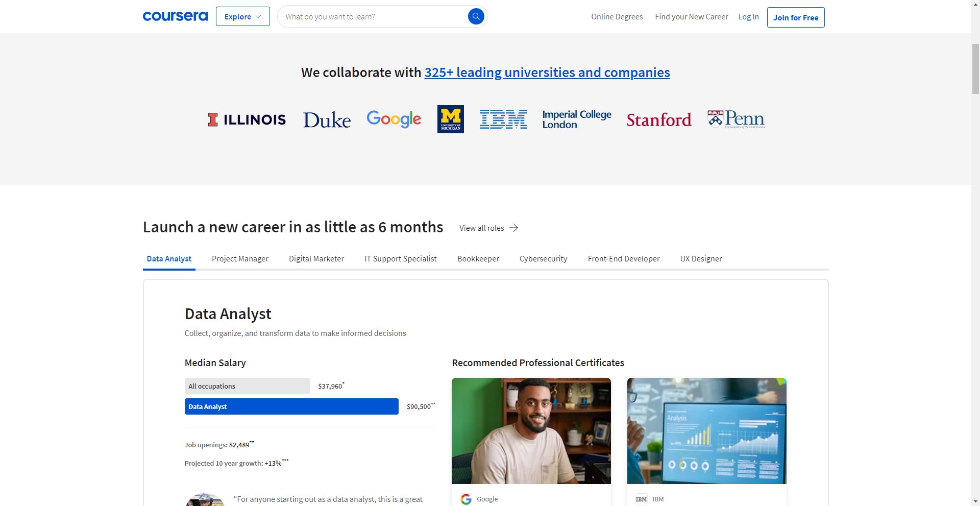Click the Coursera logo
980x506 pixels.
point(175,16)
